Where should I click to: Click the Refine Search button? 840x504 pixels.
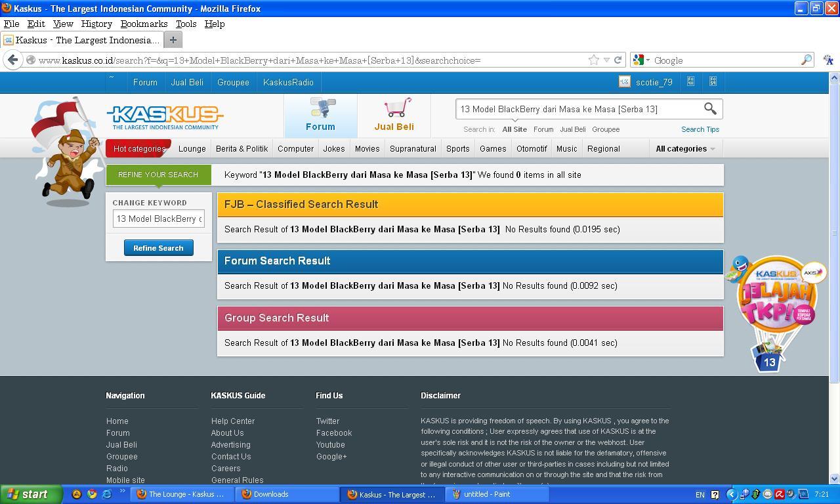pos(158,247)
